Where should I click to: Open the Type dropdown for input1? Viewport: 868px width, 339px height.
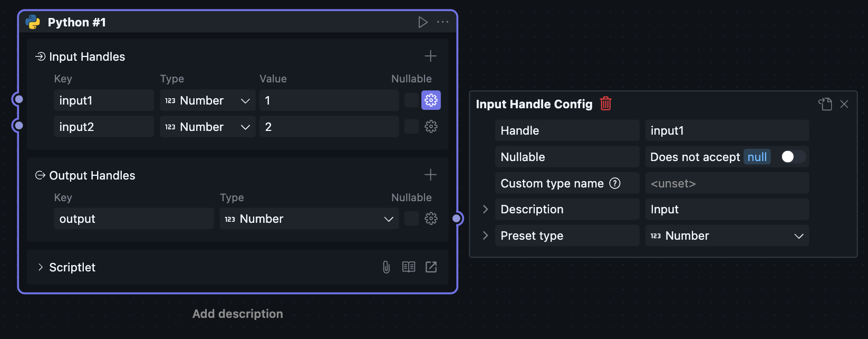[207, 100]
